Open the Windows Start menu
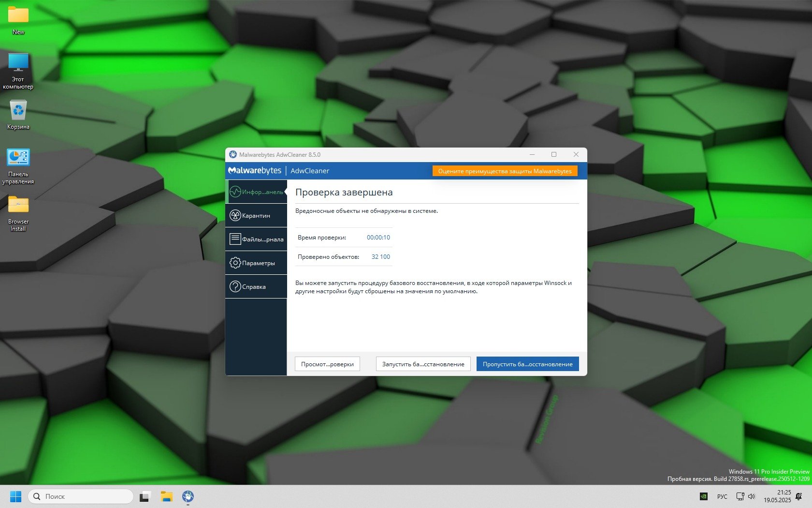Viewport: 812px width, 508px height. click(15, 496)
